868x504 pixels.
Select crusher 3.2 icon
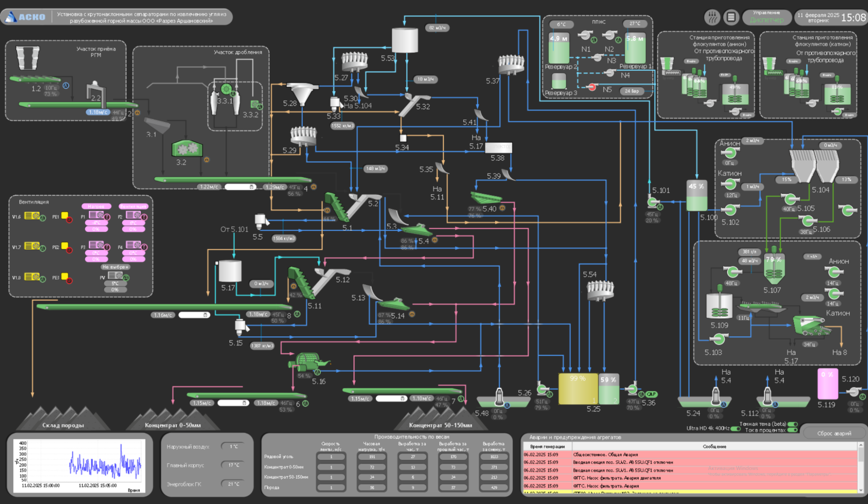(187, 149)
